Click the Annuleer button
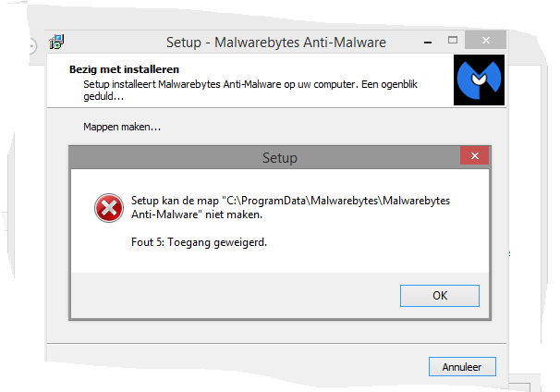This screenshot has width=560, height=392. coord(462,367)
